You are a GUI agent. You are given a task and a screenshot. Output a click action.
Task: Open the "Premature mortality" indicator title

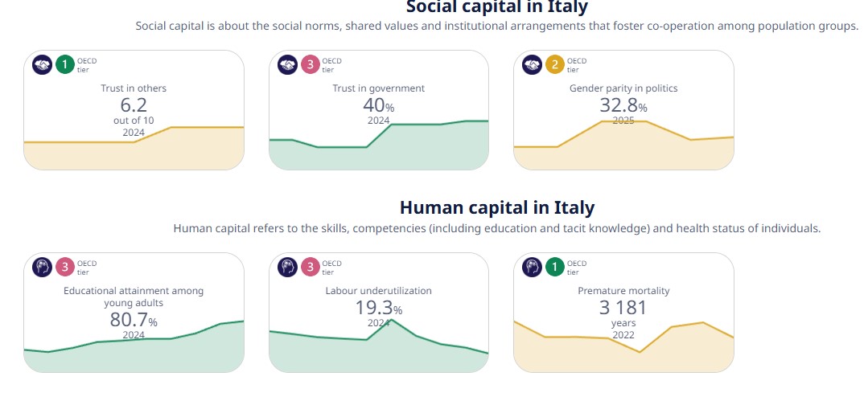[623, 291]
